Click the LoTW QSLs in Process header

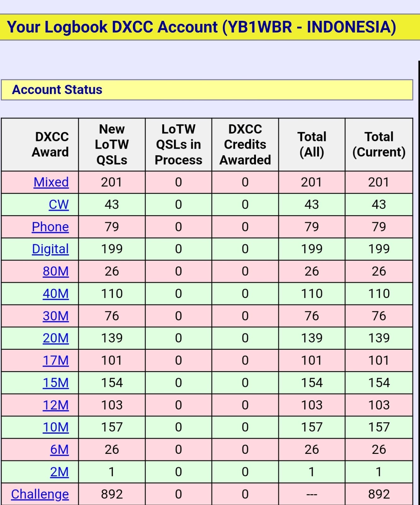178,144
